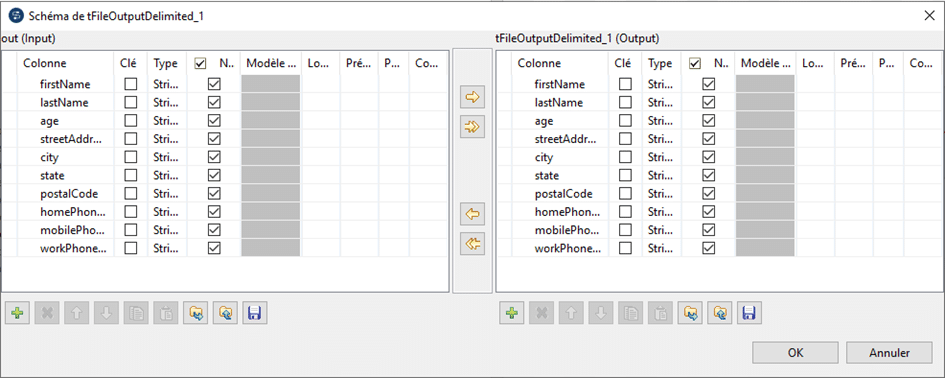
Task: Add a column with the Output green plus
Action: click(512, 313)
